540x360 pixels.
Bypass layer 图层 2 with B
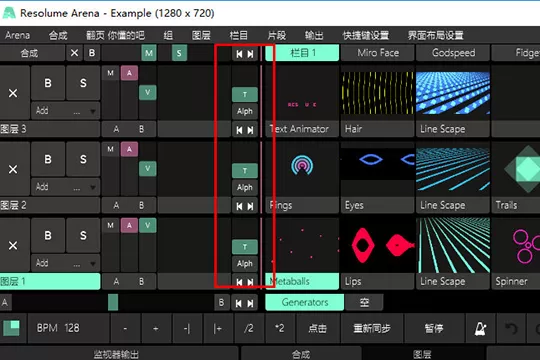(48, 159)
